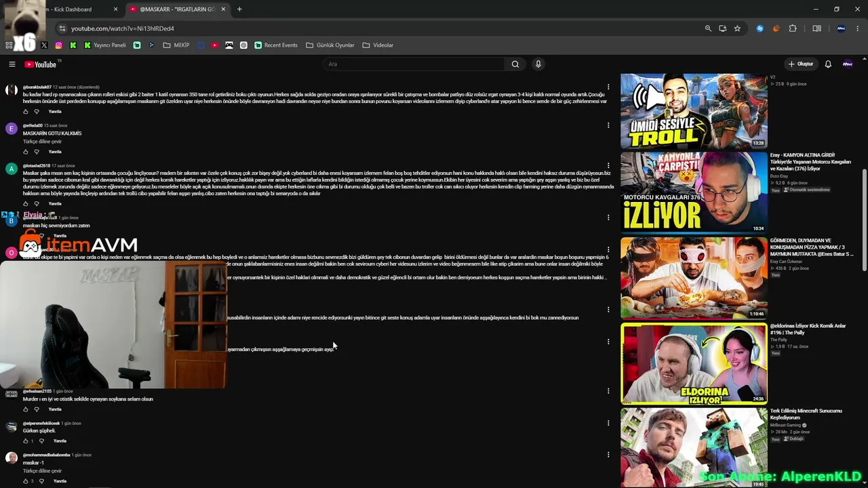868x488 pixels.
Task: View site information icon in address bar
Action: [62, 28]
